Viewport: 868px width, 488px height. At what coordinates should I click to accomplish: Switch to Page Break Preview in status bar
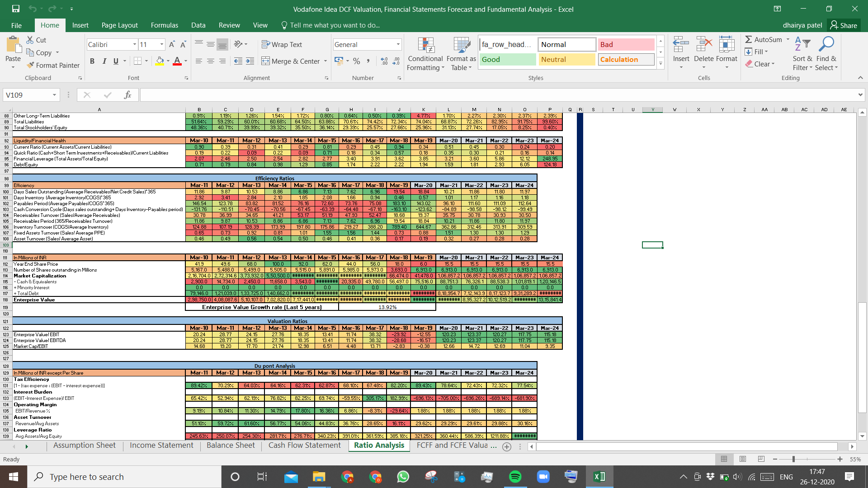[761, 459]
